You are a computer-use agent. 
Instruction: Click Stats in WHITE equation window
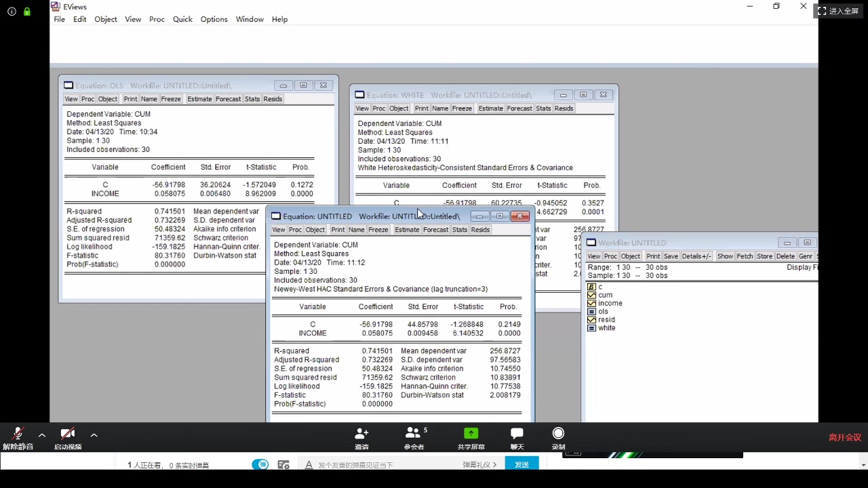[x=543, y=108]
